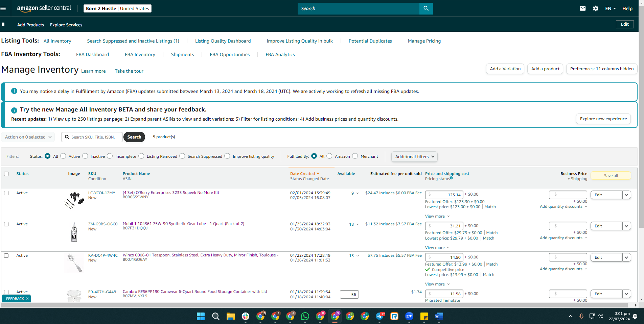
Task: Open Microsoft Word from taskbar
Action: [x=439, y=316]
